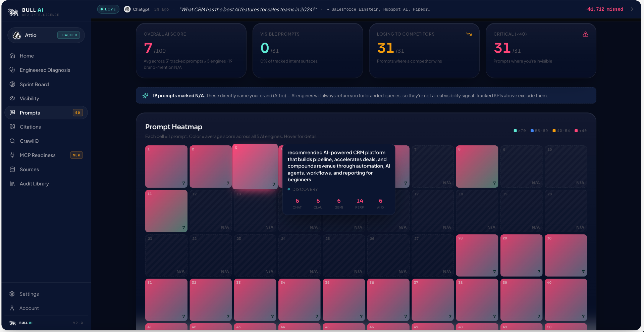This screenshot has height=332, width=644.
Task: Click the sparkle icon in N/A notice
Action: 145,96
